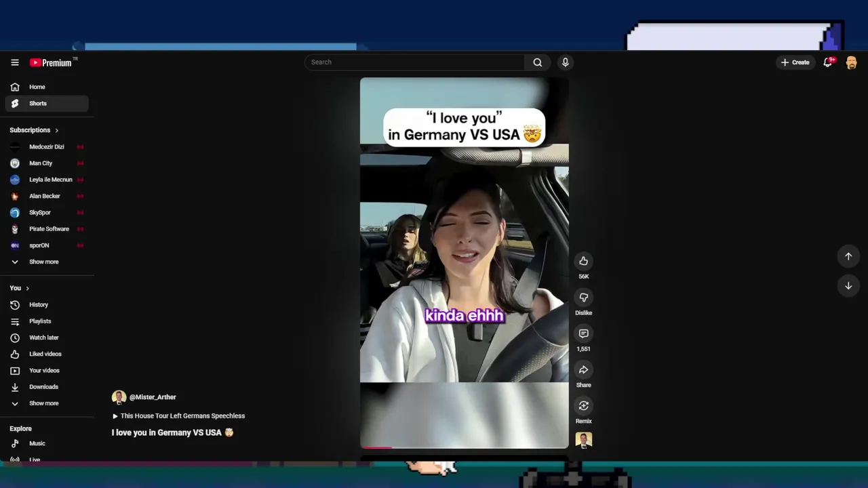Share this short
This screenshot has height=488, width=868.
[x=583, y=369]
